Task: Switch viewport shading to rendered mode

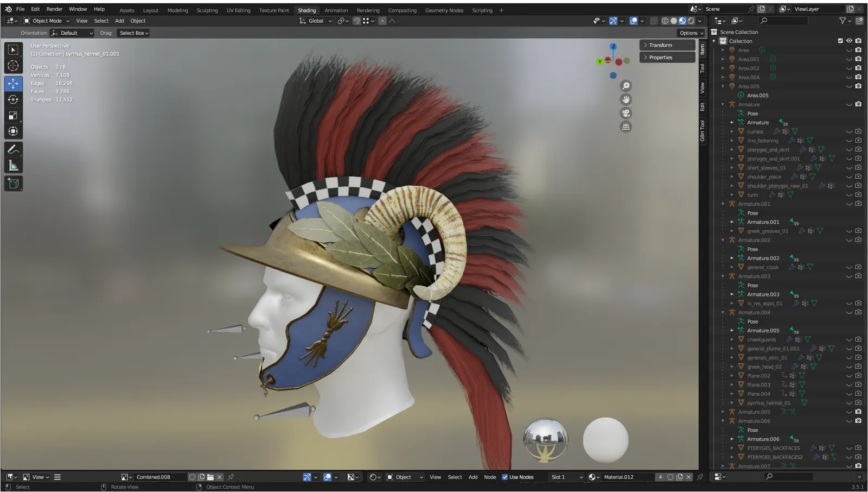Action: [x=691, y=21]
